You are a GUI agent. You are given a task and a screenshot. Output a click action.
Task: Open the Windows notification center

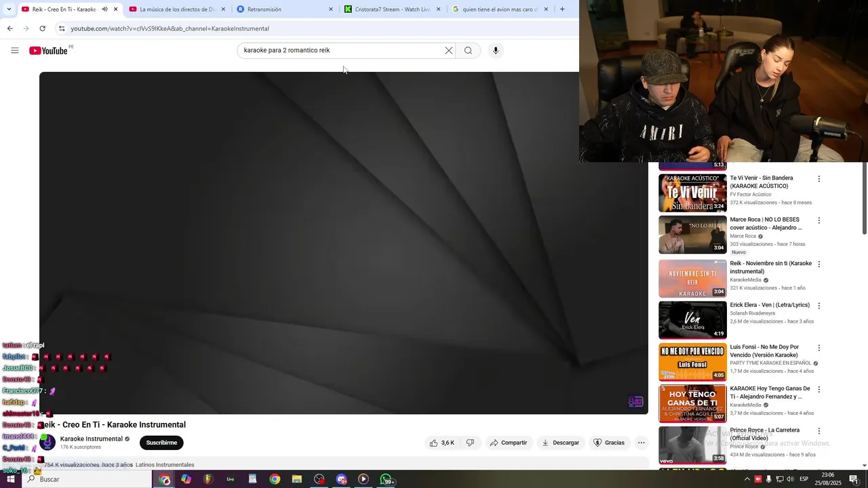pos(854,479)
